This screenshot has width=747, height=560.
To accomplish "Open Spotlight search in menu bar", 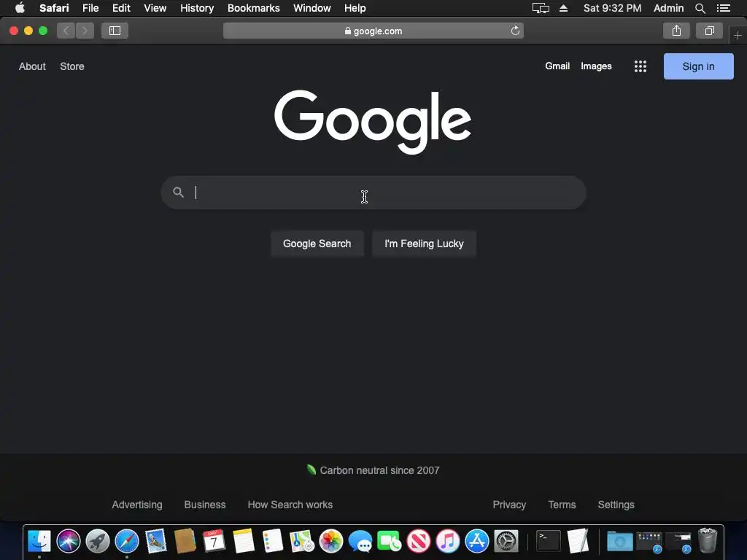I will [700, 8].
